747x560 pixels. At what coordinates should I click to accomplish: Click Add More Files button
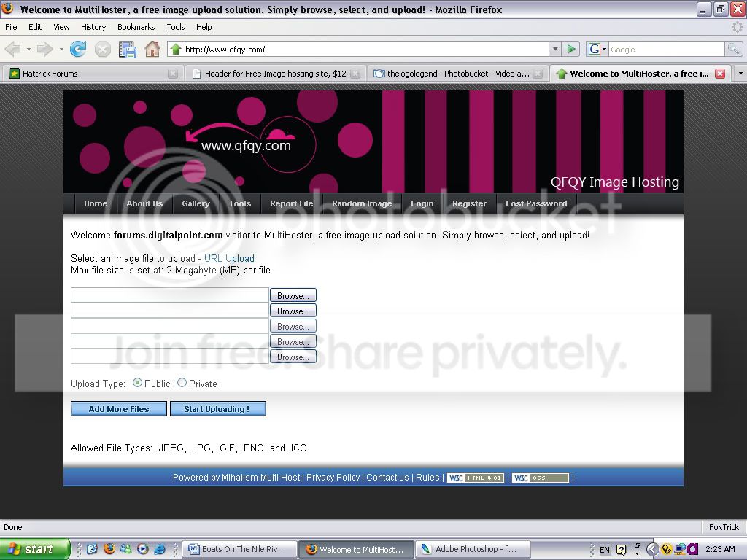tap(119, 408)
